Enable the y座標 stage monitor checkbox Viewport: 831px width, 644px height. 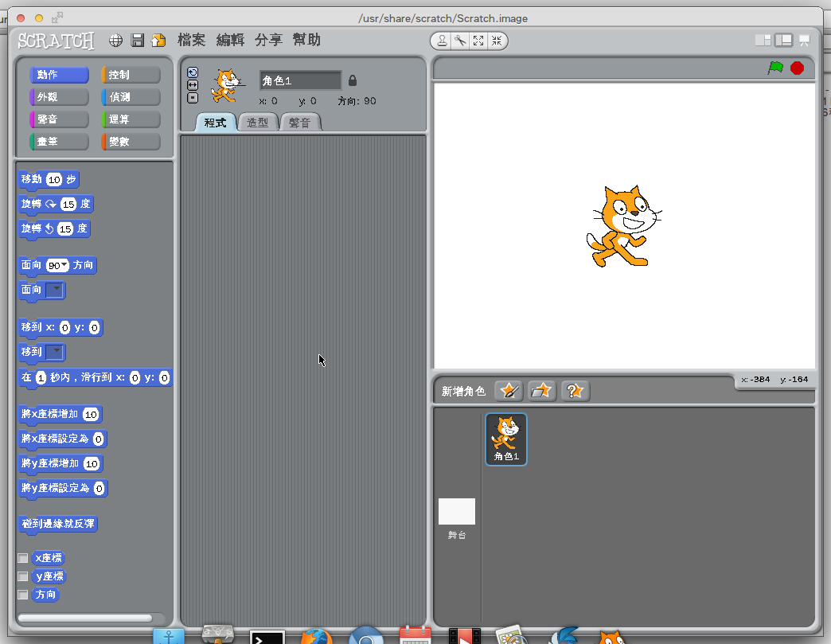pyautogui.click(x=23, y=576)
